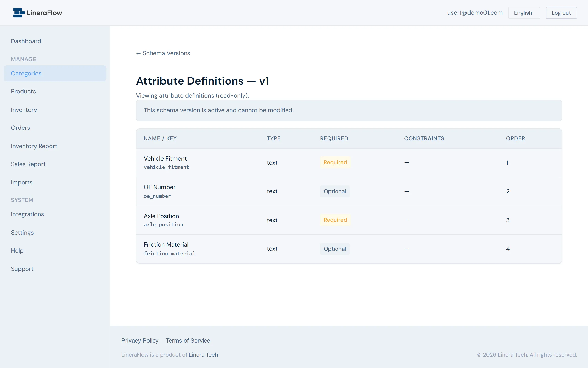Open the Dashboard page
588x368 pixels.
26,41
